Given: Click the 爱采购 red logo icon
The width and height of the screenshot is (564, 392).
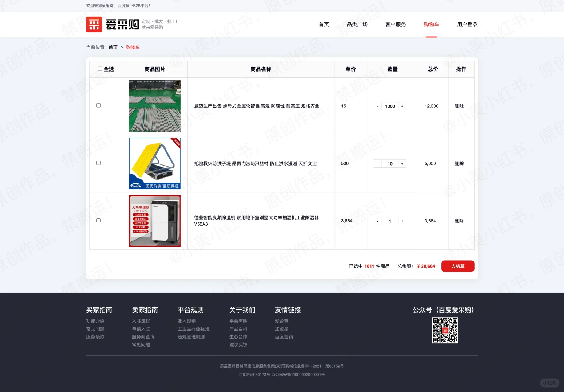Looking at the screenshot, I should click(x=94, y=24).
